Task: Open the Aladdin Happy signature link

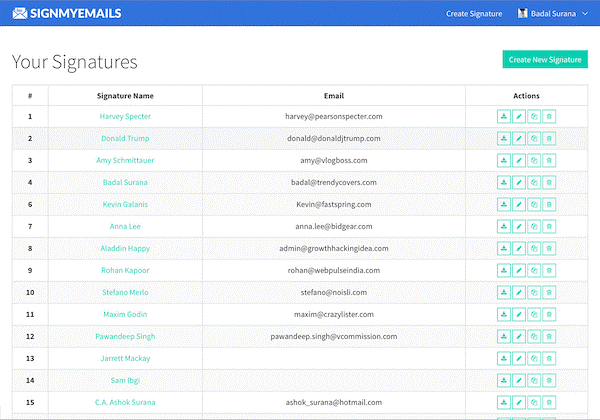Action: pyautogui.click(x=125, y=248)
